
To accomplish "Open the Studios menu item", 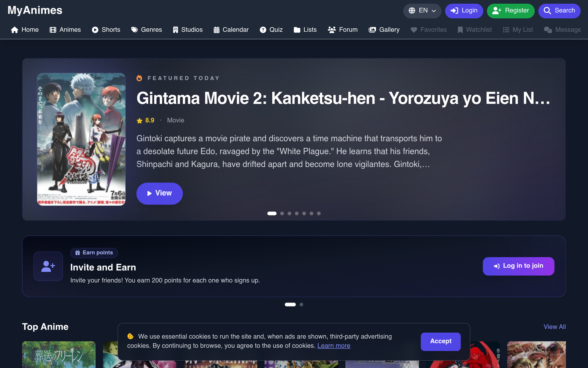I will tap(188, 30).
